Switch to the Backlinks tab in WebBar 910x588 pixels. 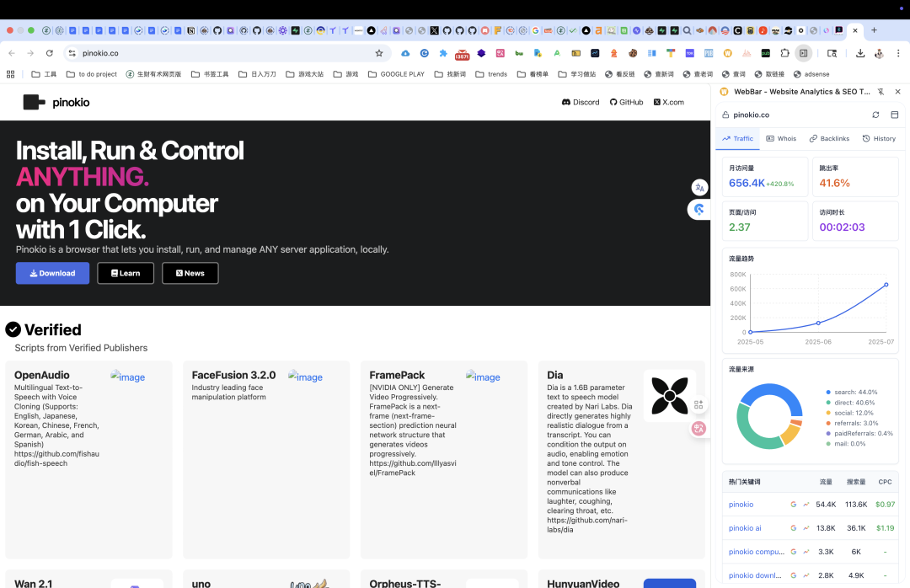click(829, 139)
